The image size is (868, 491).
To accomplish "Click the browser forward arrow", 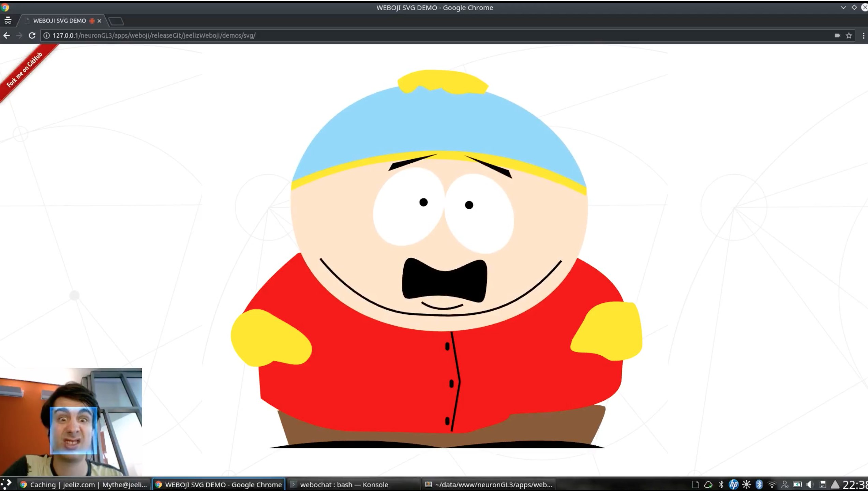I will [19, 35].
